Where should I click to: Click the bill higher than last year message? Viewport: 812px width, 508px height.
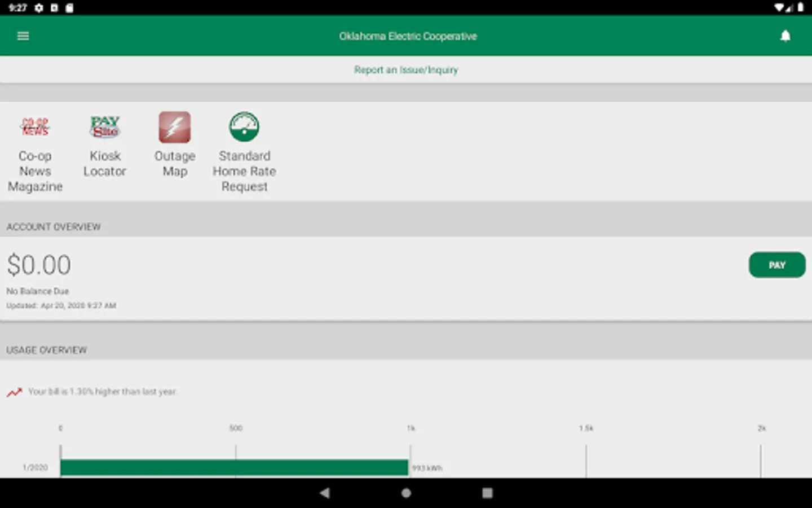tap(103, 392)
